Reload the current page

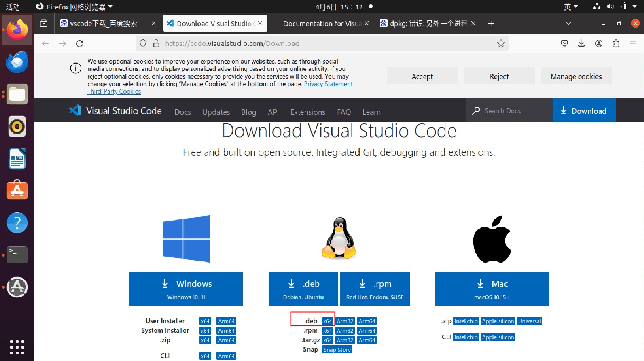[x=80, y=44]
